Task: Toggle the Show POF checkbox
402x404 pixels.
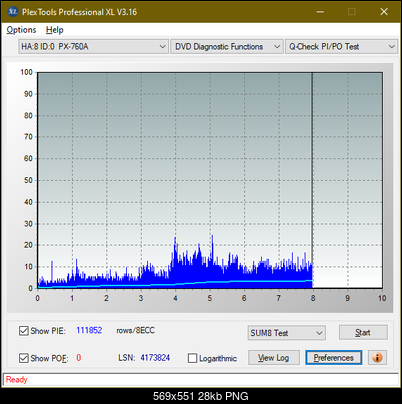Action: click(x=24, y=358)
